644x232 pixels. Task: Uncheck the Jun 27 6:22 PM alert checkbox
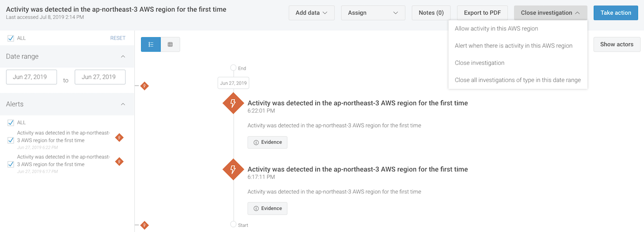pos(11,140)
